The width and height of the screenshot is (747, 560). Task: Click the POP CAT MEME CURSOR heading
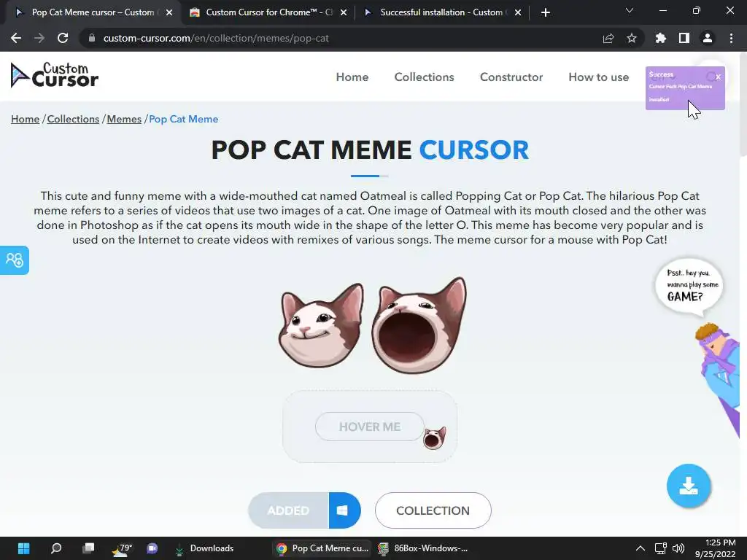pyautogui.click(x=370, y=150)
